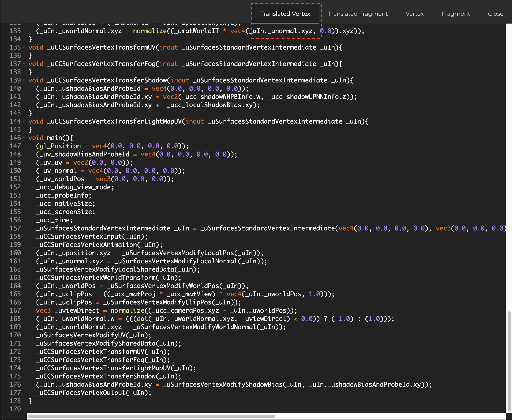Image resolution: width=512 pixels, height=420 pixels.
Task: Open the Vertex tab
Action: 414,14
